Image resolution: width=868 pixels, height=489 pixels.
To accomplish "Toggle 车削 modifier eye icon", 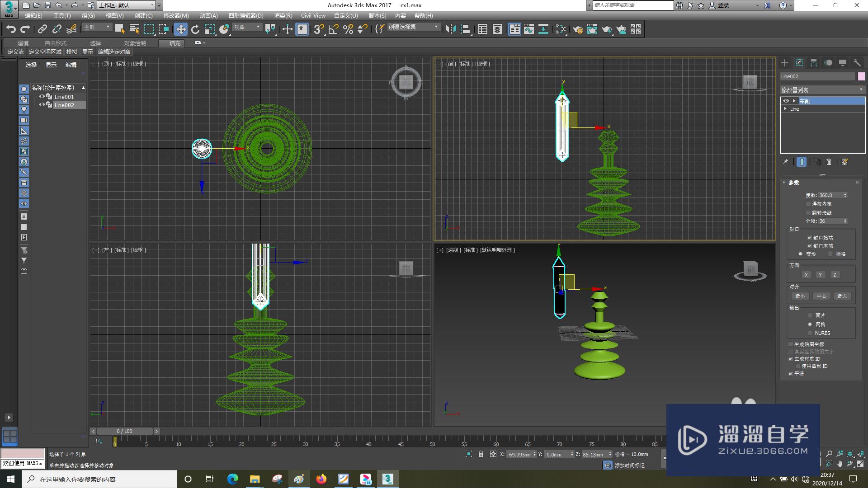I will click(786, 101).
